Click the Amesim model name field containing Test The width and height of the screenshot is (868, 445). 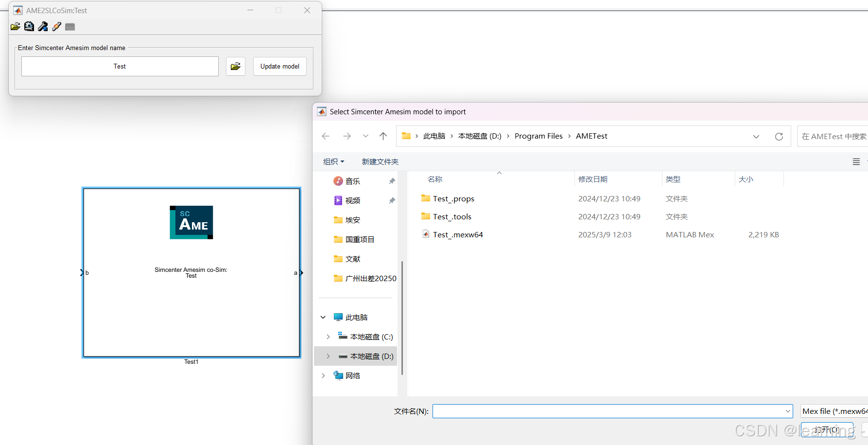[120, 66]
